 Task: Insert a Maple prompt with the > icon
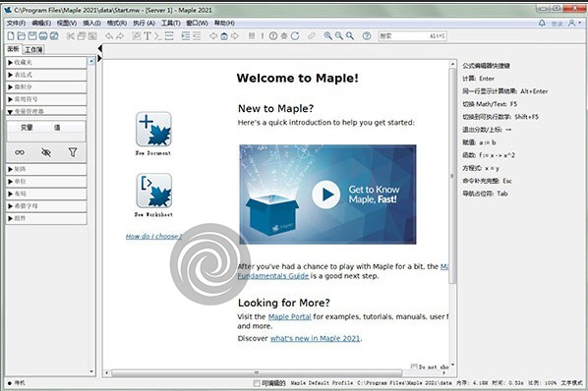(x=158, y=36)
